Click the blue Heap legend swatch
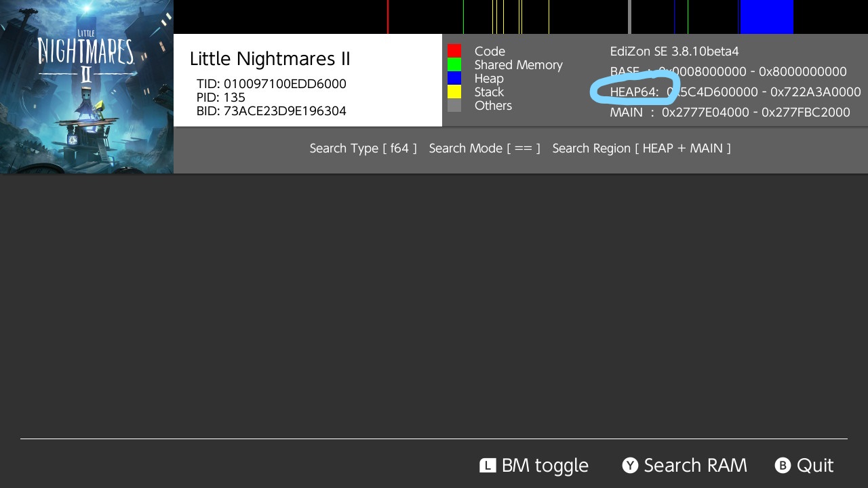 coord(454,78)
